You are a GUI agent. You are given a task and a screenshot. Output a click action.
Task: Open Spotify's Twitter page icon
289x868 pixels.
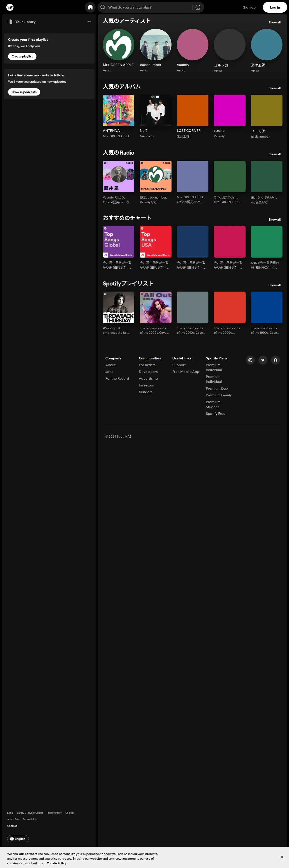pos(263,360)
